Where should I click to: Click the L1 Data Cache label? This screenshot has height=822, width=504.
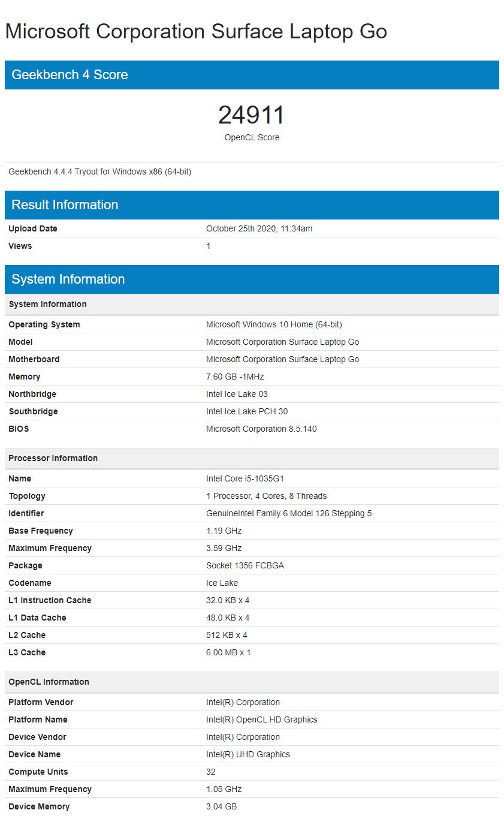[37, 618]
